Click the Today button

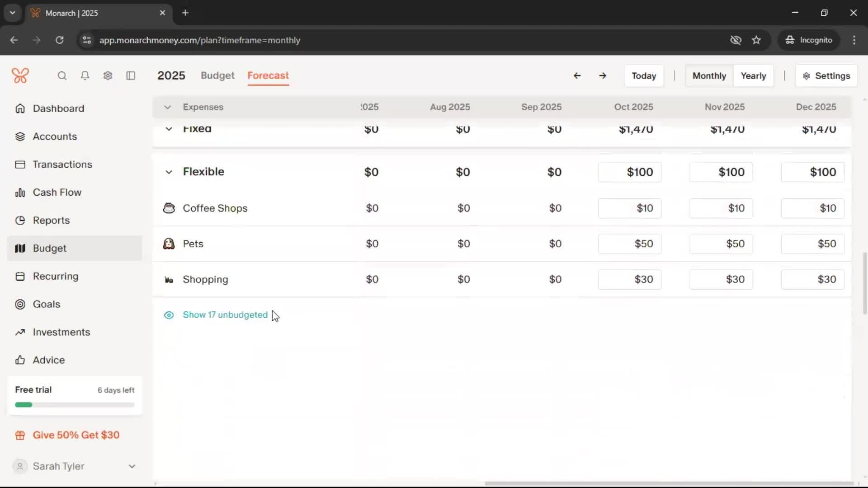tap(644, 76)
